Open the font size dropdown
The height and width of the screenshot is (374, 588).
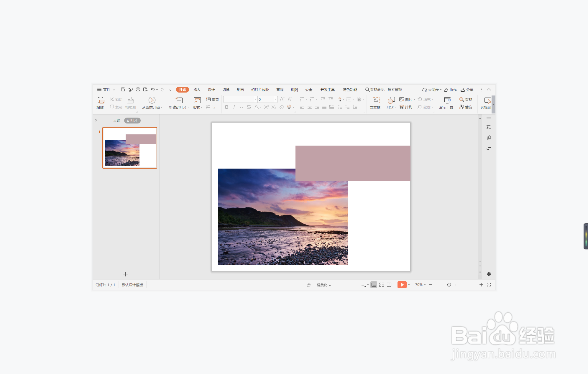click(276, 99)
